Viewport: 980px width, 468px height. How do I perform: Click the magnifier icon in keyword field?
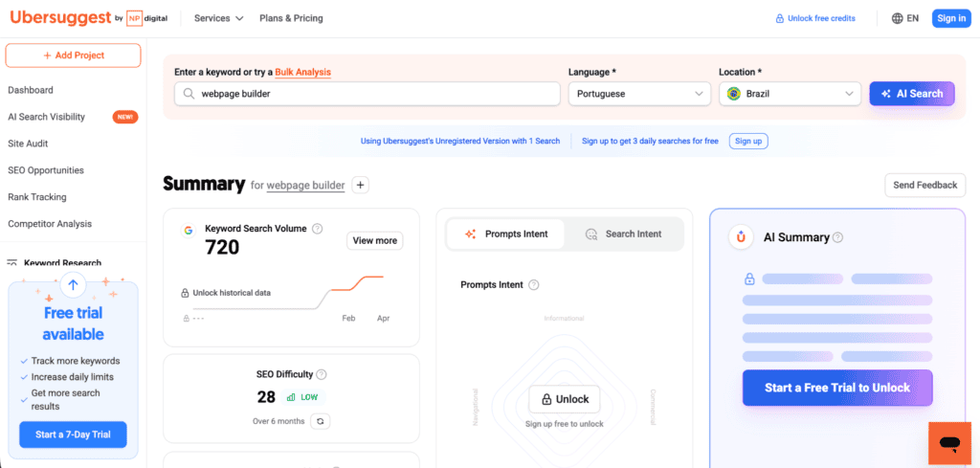click(189, 94)
